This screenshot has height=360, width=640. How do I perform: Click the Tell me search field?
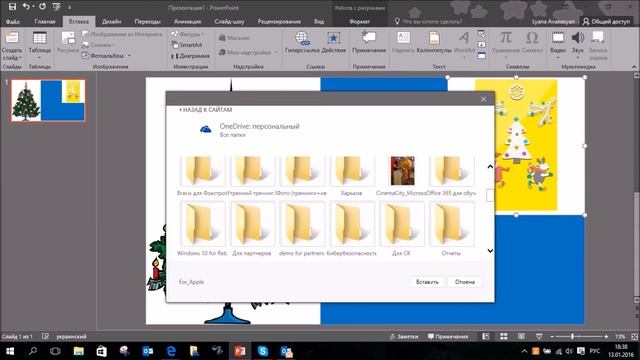432,21
